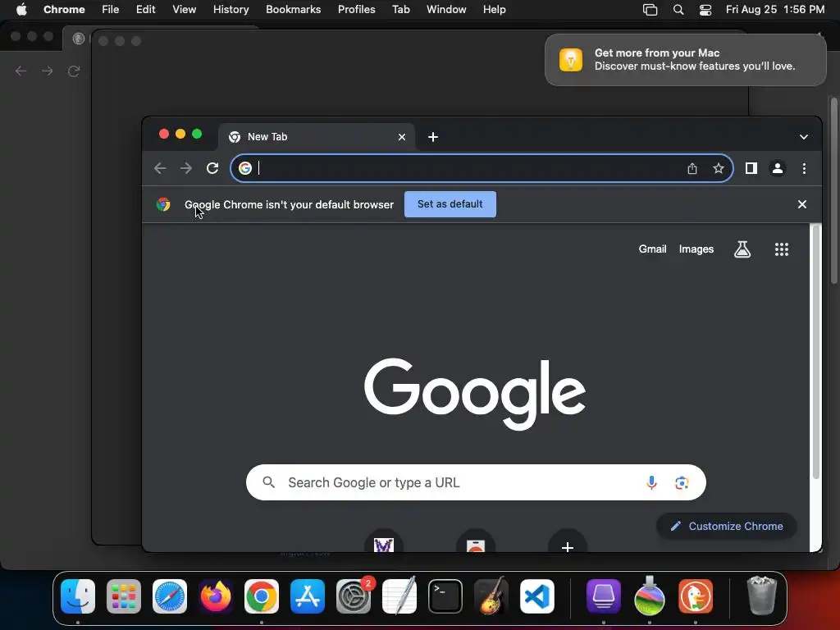The image size is (840, 630).
Task: Click the share page icon in address bar
Action: [x=692, y=168]
